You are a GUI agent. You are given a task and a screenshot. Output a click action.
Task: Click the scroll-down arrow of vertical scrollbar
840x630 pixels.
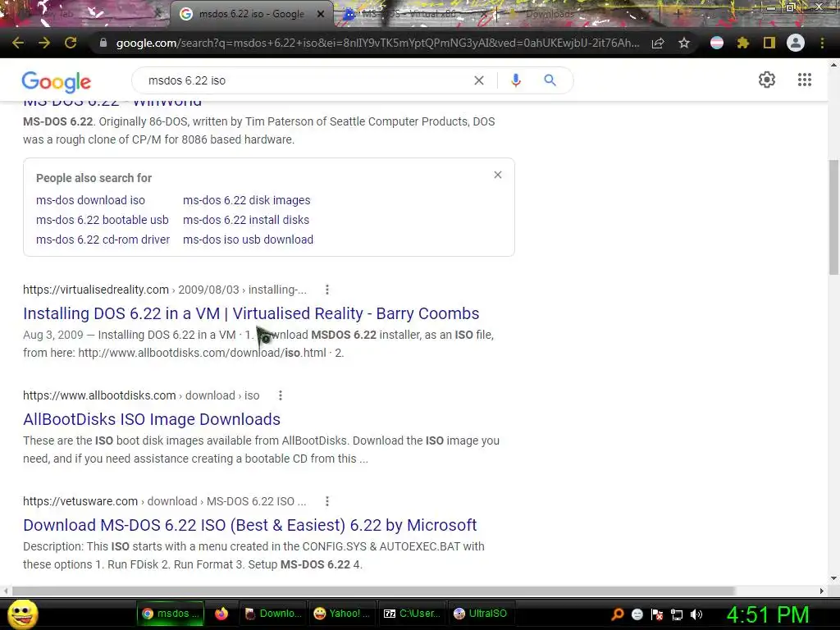click(833, 578)
